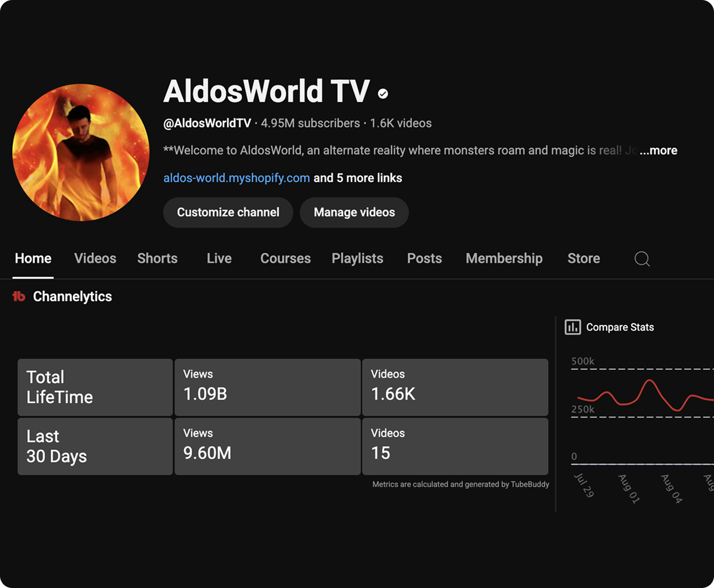This screenshot has height=588, width=714.
Task: Click the Compare Stats bar chart icon
Action: point(573,327)
